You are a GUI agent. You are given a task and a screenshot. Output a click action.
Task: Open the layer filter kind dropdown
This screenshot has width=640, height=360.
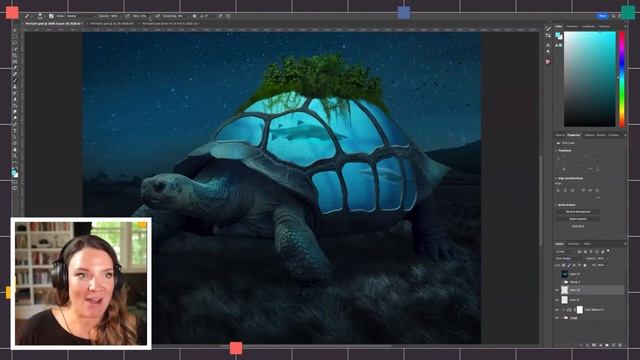click(x=564, y=251)
